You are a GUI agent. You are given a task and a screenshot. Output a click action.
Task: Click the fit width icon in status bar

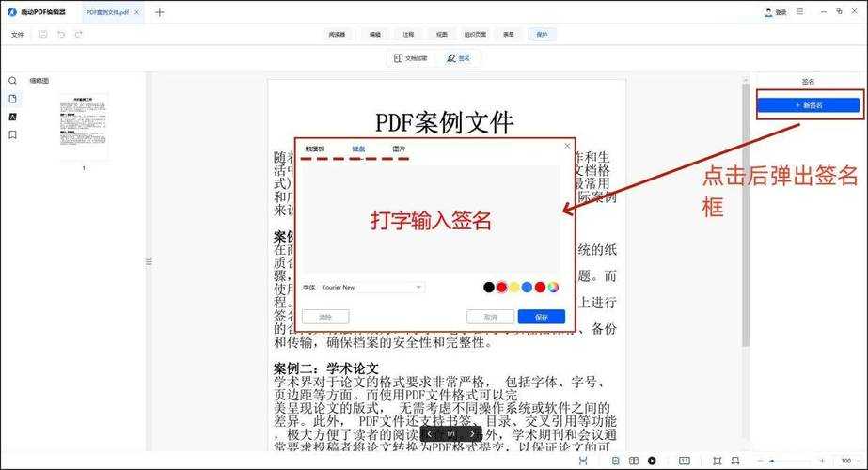tap(735, 461)
